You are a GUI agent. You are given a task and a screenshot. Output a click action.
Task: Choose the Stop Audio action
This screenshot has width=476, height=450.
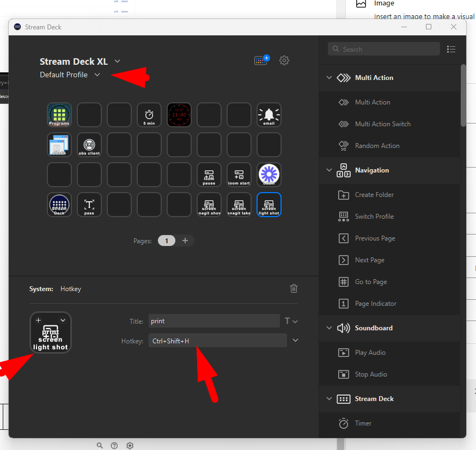[390, 374]
